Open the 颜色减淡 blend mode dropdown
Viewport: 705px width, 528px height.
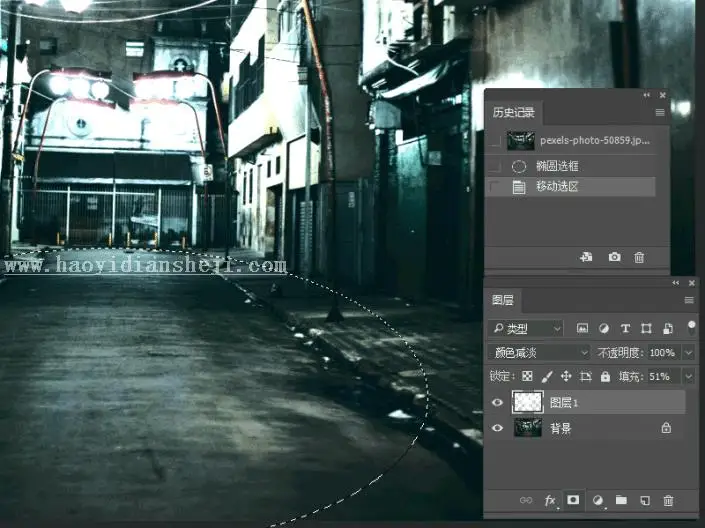pos(539,353)
